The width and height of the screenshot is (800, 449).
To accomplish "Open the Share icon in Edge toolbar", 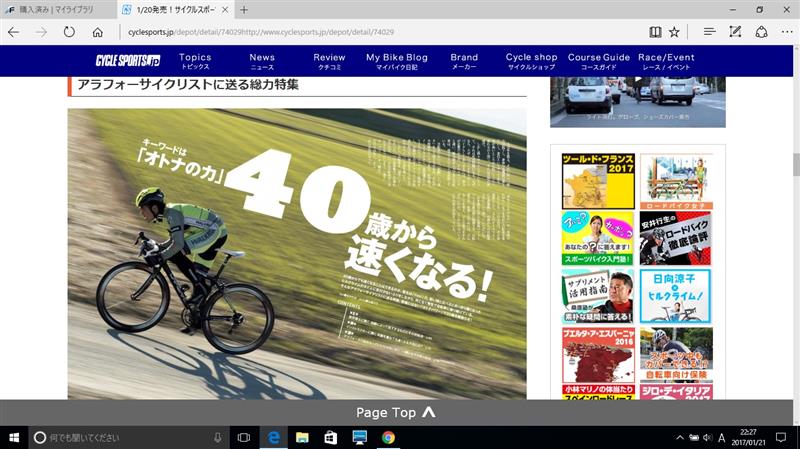I will coord(761,32).
